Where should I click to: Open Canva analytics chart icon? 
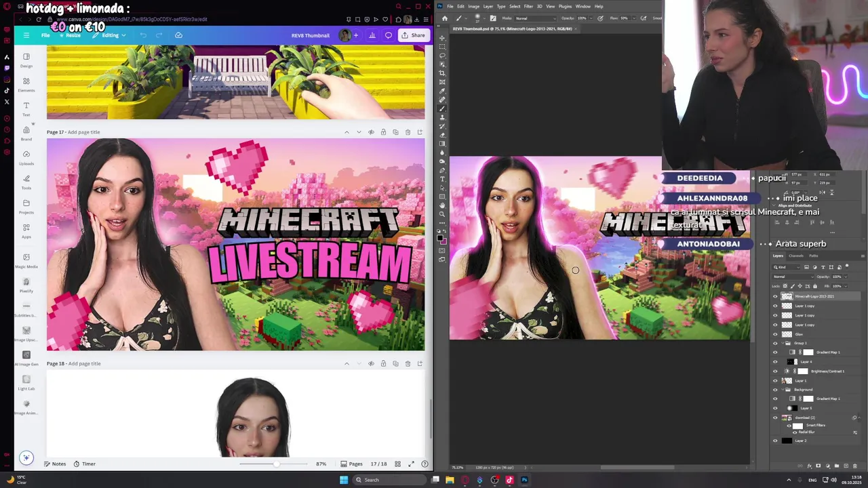(x=372, y=35)
